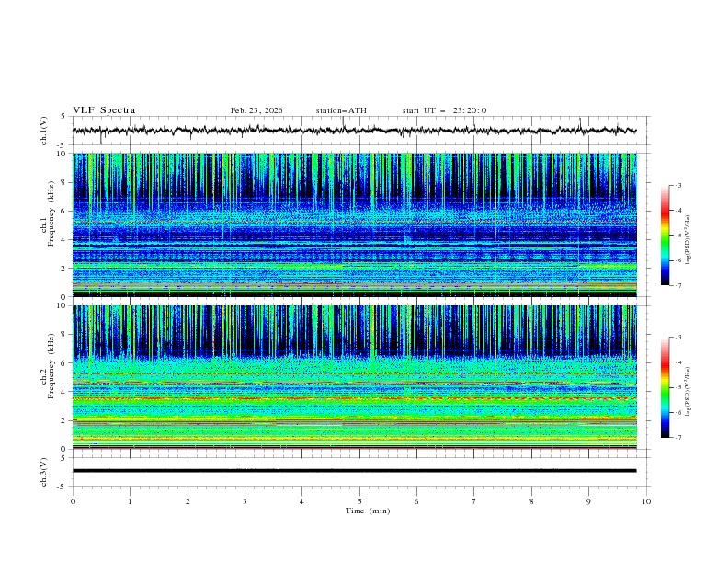Click the "2" kHz tick of ch.2 spectrogram
The image size is (728, 563).
tap(64, 420)
